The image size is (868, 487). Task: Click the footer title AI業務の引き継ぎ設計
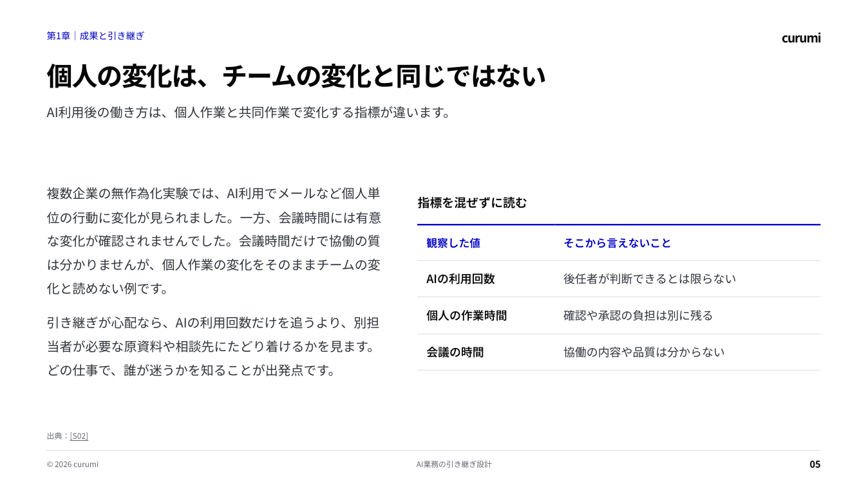(x=454, y=464)
